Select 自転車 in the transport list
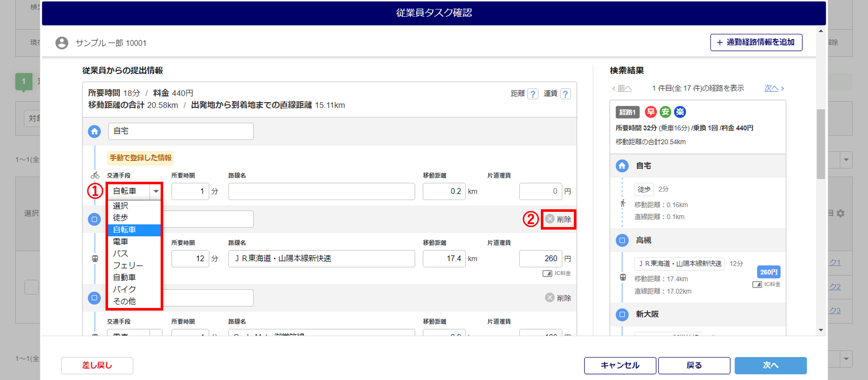 pyautogui.click(x=134, y=230)
